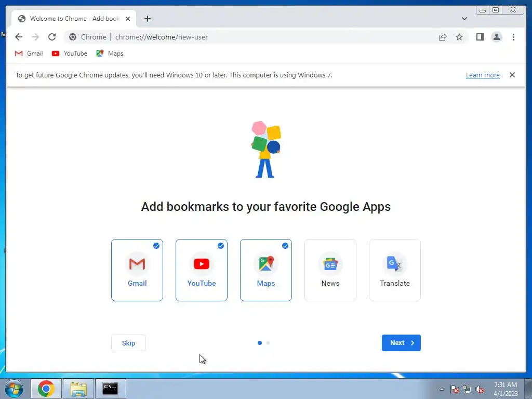Viewport: 532px width, 399px height.
Task: Select the News app card
Action: tap(330, 270)
